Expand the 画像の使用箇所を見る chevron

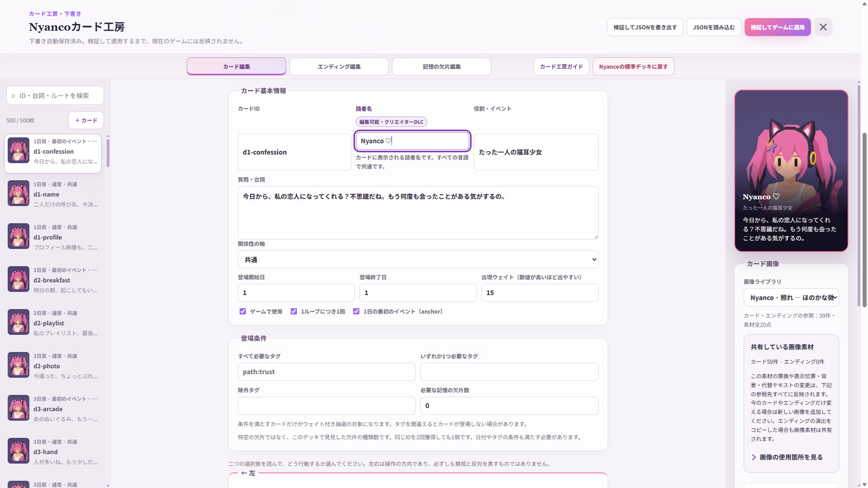click(x=754, y=457)
